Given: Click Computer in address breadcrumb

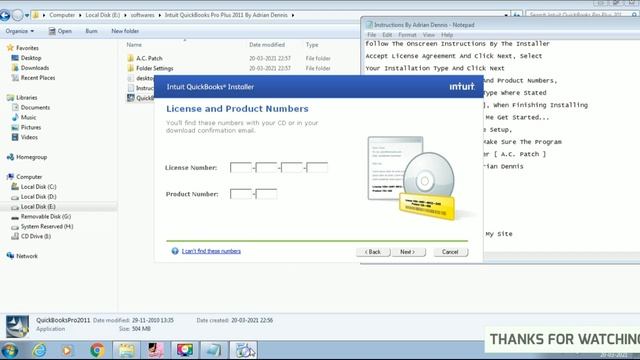Looking at the screenshot, I should [x=62, y=15].
